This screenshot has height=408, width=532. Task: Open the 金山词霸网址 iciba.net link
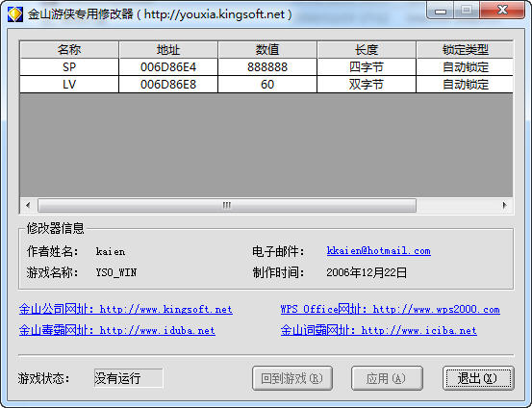379,330
